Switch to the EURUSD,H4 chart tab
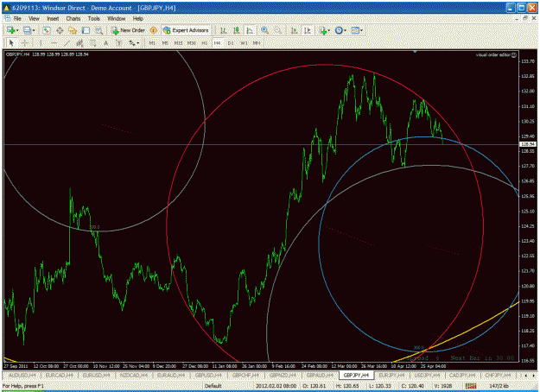Screen dimensions: 540x392 pyautogui.click(x=97, y=375)
